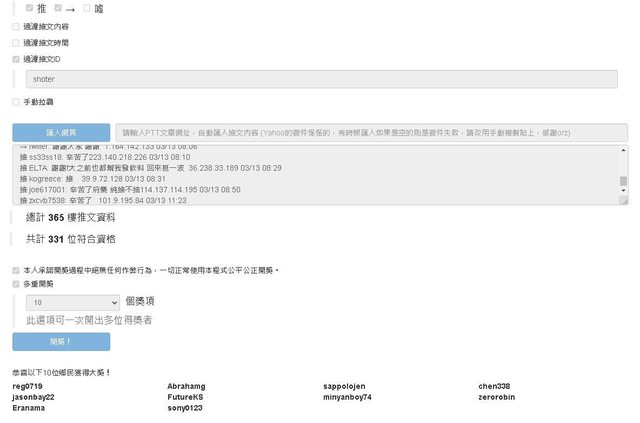
Task: Click the PTT article URL input field
Action: [x=371, y=132]
